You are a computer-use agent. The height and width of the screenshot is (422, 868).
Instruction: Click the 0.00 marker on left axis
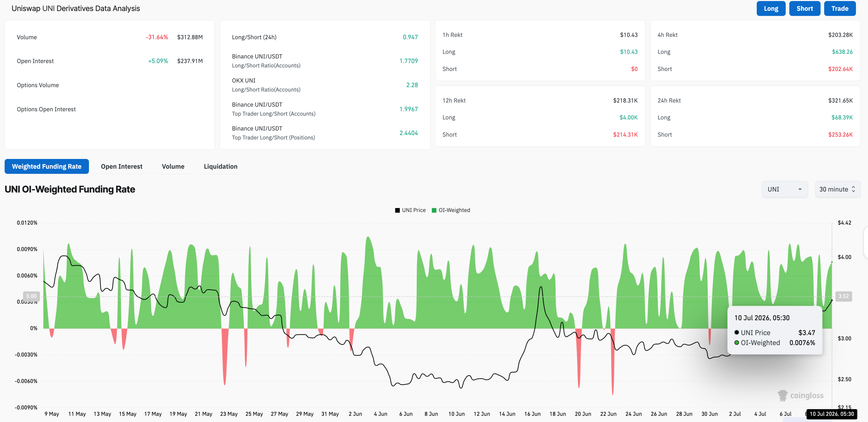click(31, 296)
